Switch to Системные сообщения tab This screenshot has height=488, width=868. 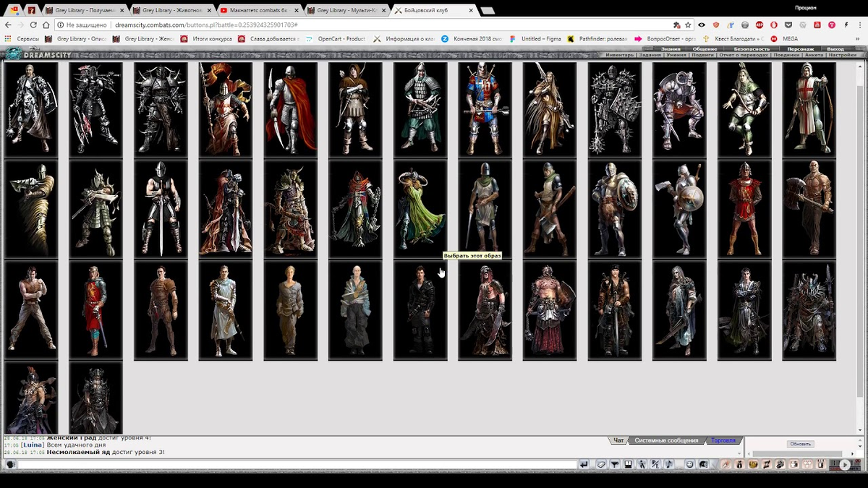pyautogui.click(x=666, y=440)
